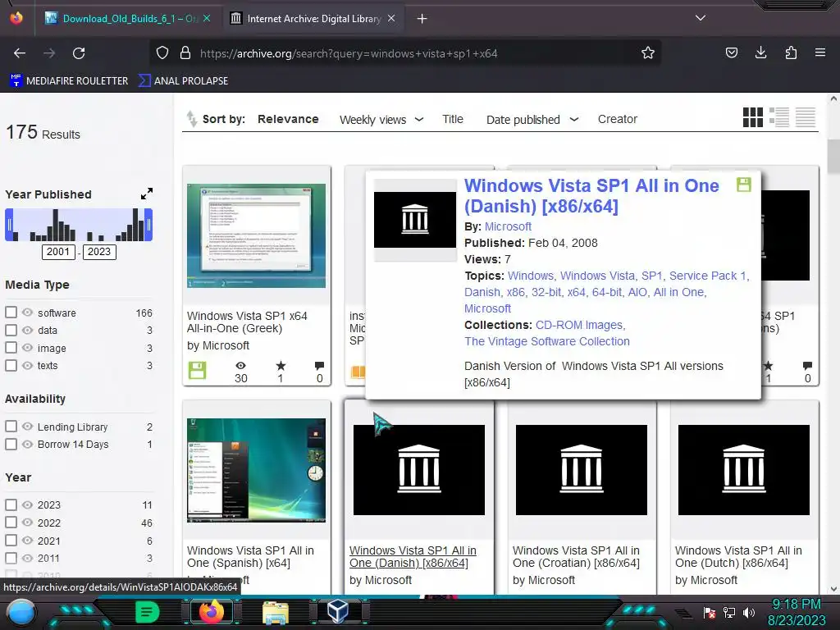Click the Microsoft creator link in popup
The width and height of the screenshot is (840, 630).
tap(508, 226)
